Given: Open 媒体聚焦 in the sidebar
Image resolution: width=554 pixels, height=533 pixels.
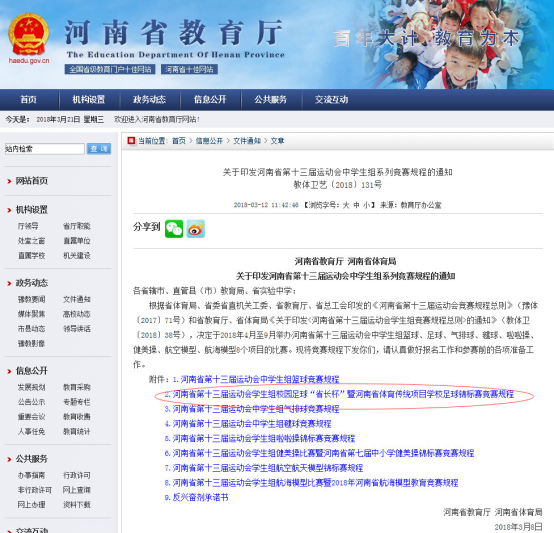Looking at the screenshot, I should tap(31, 314).
